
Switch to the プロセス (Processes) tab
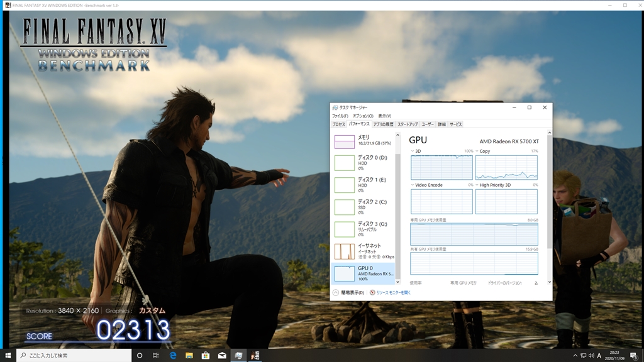[x=338, y=124]
